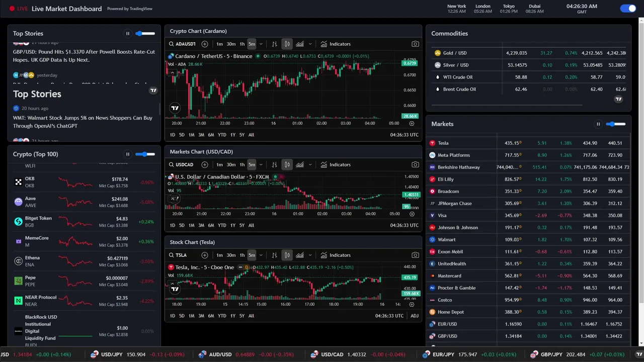Open chart style dropdown on Cardano chart
This screenshot has height=362, width=644.
(x=310, y=44)
